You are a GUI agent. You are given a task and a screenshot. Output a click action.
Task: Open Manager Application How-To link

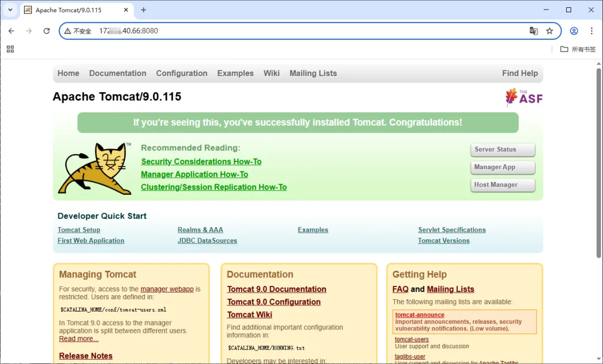(x=194, y=174)
